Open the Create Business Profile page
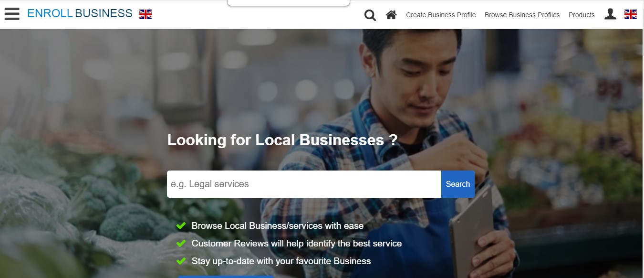Image resolution: width=644 pixels, height=278 pixels. coord(441,15)
